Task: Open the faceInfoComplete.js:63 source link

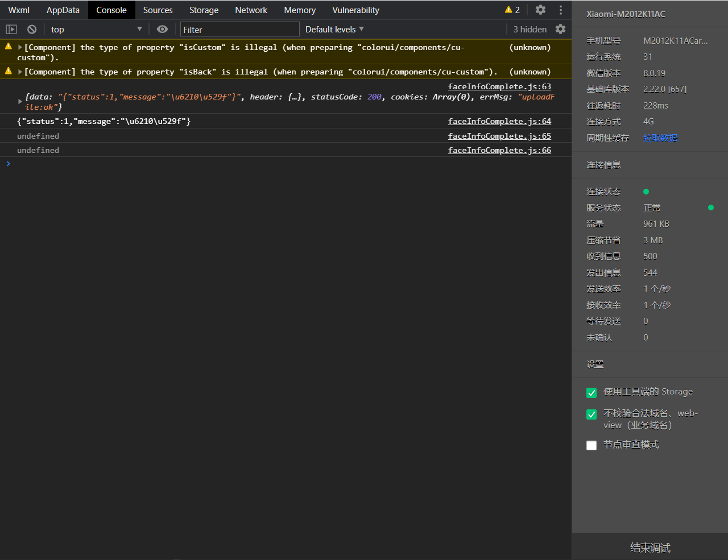Action: coord(499,86)
